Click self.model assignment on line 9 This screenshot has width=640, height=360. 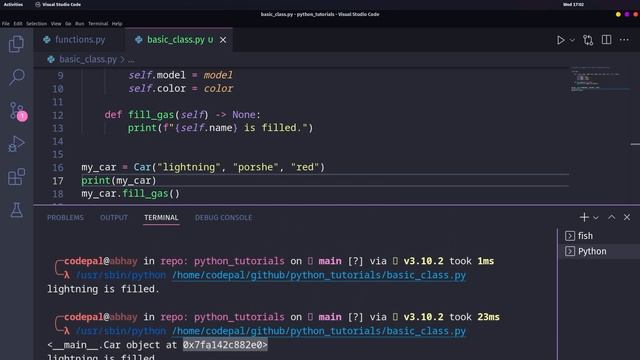pos(180,75)
